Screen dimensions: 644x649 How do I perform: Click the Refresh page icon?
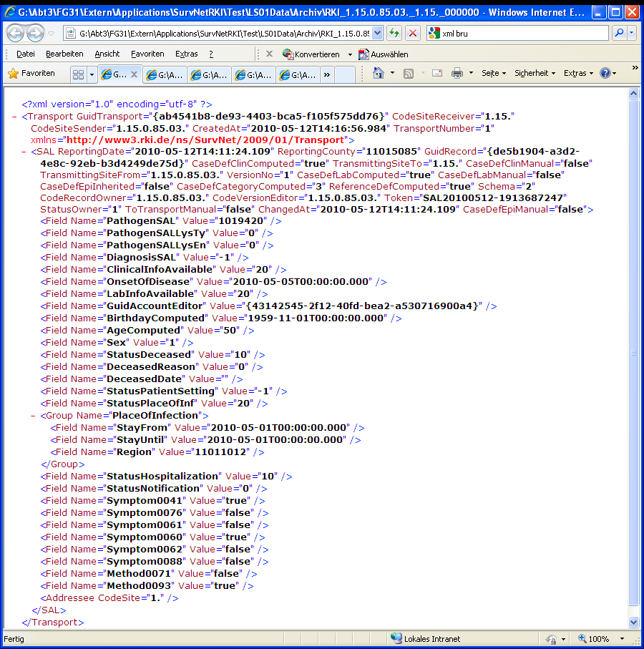(394, 33)
